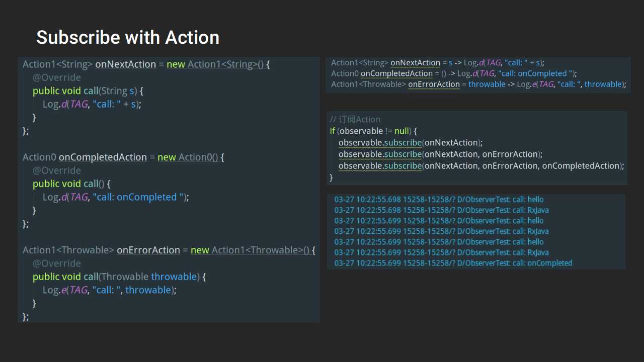The image size is (644, 362).
Task: Click the 'call: onCompleted' log line
Action: click(453, 263)
